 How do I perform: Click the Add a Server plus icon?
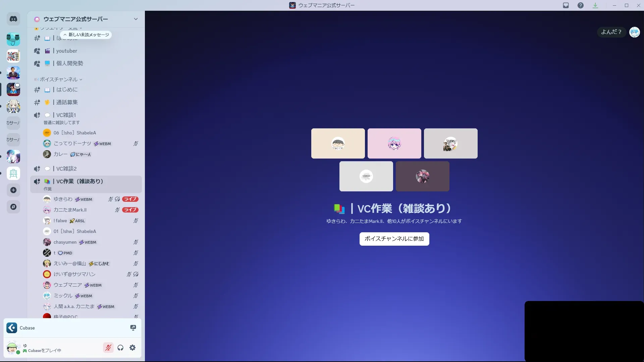tap(13, 190)
